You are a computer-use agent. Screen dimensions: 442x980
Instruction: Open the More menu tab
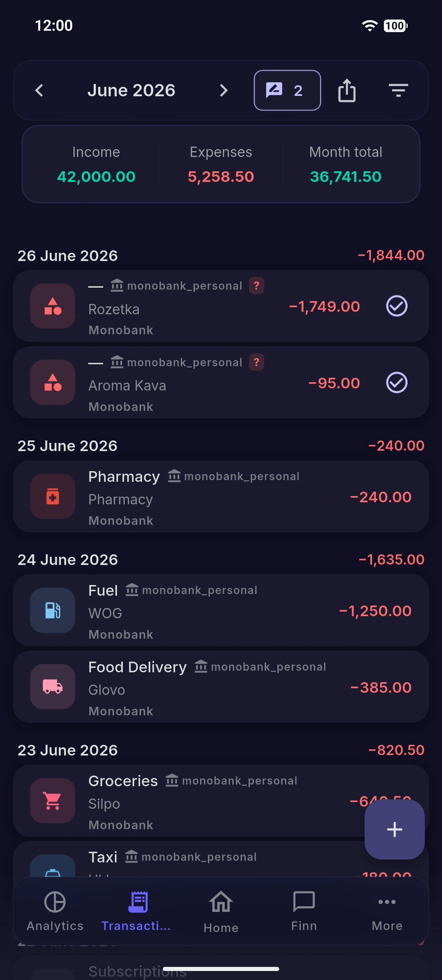point(387,911)
